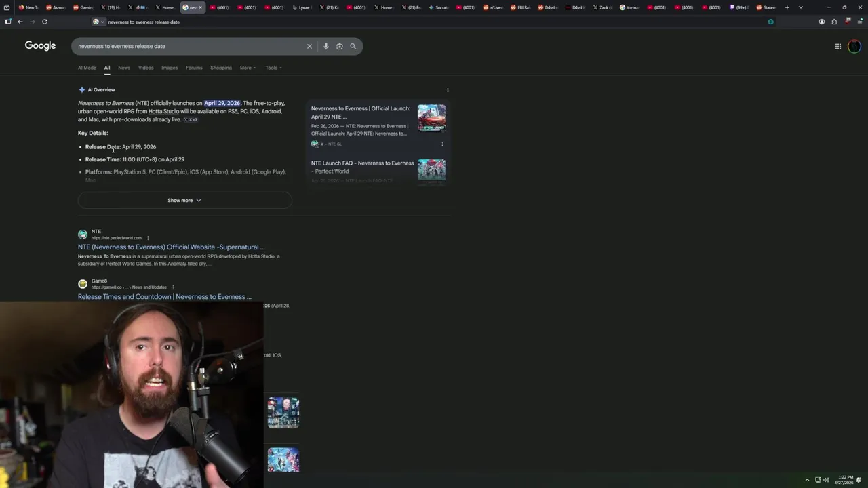Screen dimensions: 868x488
Task: Clear the Google search box text
Action: (x=309, y=46)
